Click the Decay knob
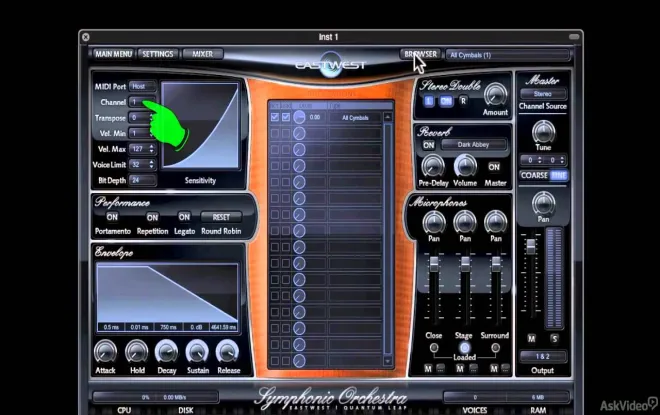660x415 pixels. click(x=167, y=352)
